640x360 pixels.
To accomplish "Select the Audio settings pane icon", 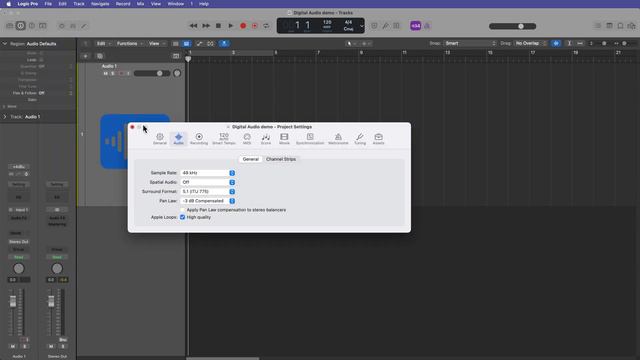I will 178,139.
